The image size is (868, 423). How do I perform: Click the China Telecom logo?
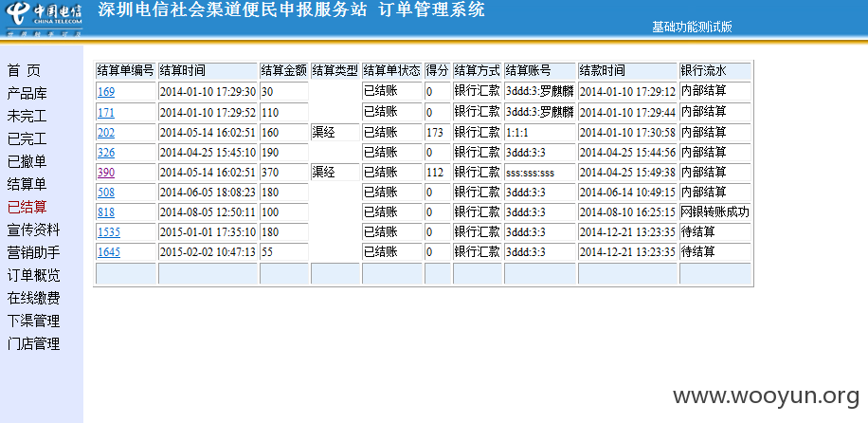(45, 19)
